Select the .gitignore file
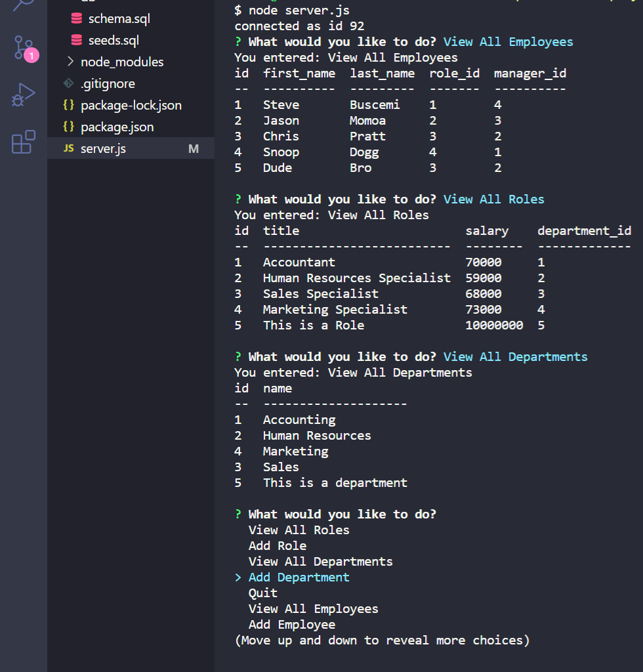This screenshot has width=643, height=672. (x=108, y=84)
